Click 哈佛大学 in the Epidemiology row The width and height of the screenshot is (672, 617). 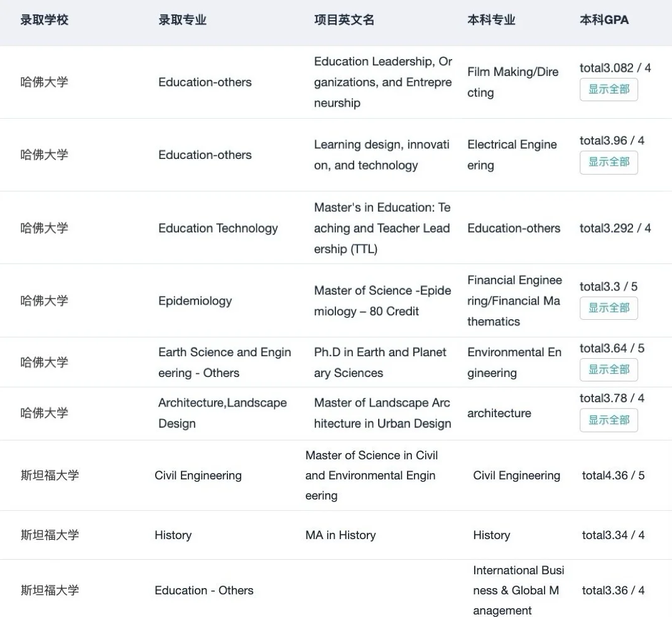pyautogui.click(x=45, y=301)
